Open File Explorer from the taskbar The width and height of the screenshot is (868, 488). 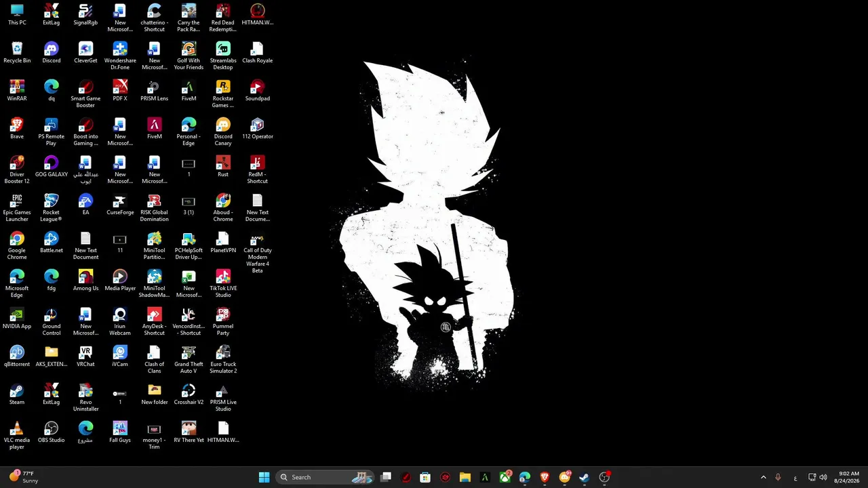(465, 477)
